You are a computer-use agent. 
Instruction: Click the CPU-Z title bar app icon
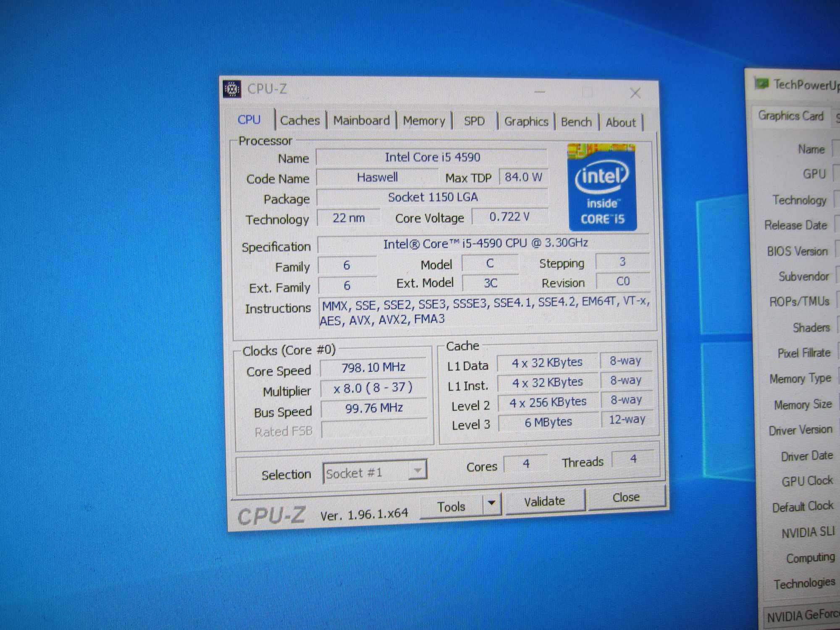pos(232,89)
